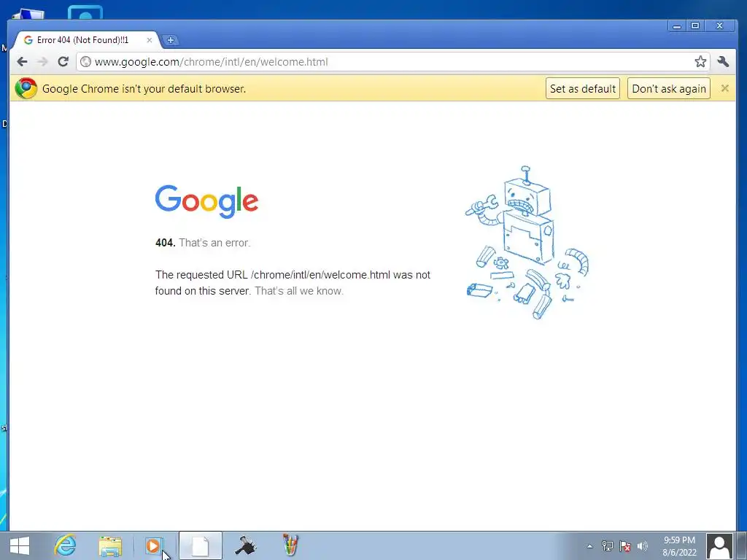Close the Error 404 tab
The height and width of the screenshot is (560, 747).
coord(149,40)
